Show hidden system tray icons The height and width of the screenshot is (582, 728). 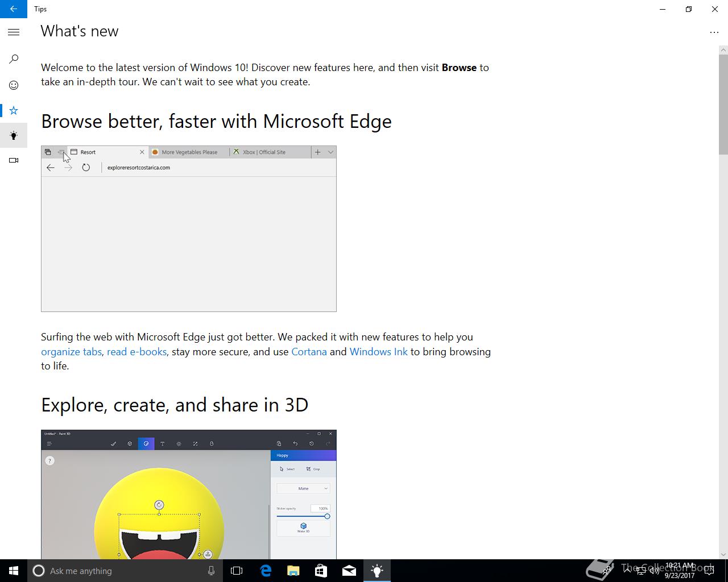coord(628,571)
